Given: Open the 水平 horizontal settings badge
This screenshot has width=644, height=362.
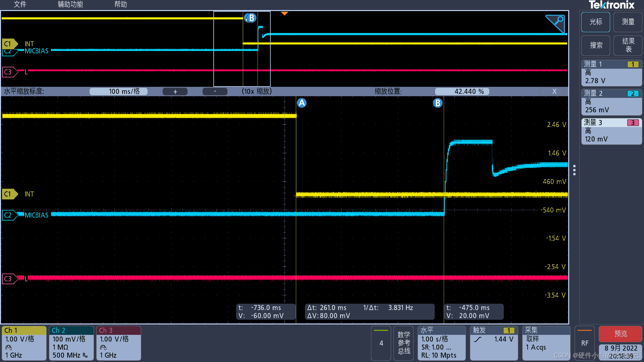Looking at the screenshot, I should [442, 343].
